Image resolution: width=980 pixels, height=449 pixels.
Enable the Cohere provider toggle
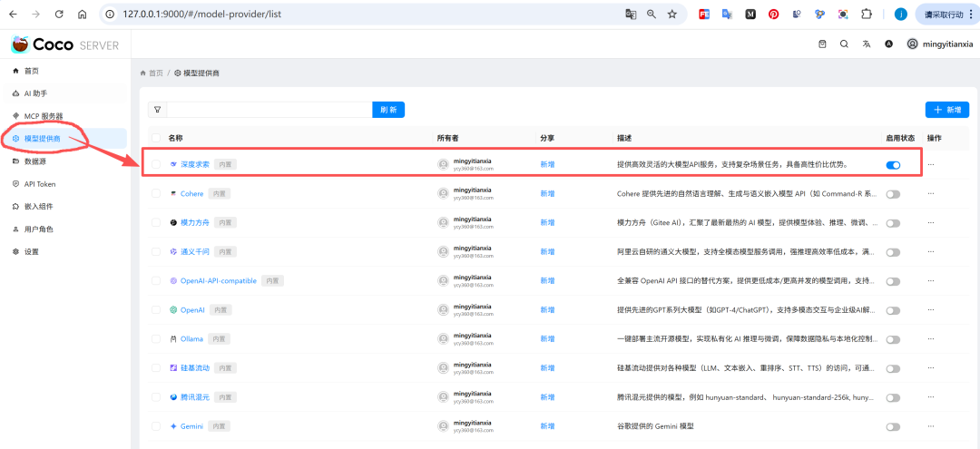(893, 194)
